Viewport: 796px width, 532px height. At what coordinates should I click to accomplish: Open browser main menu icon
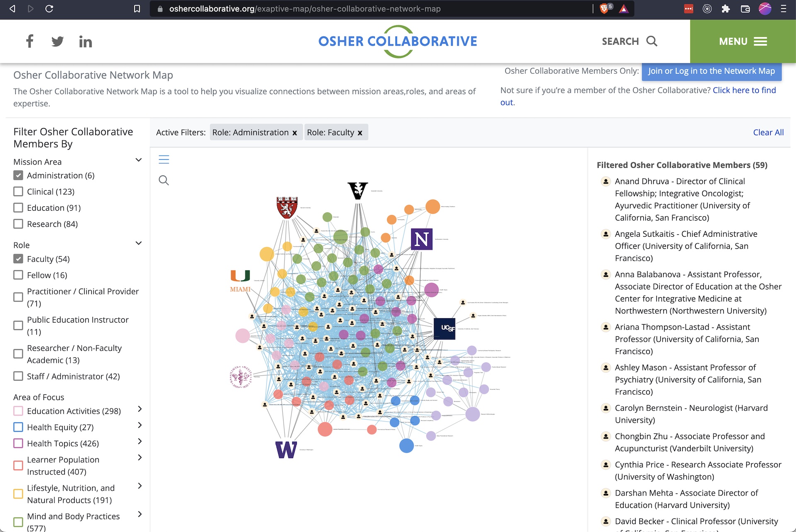coord(784,9)
